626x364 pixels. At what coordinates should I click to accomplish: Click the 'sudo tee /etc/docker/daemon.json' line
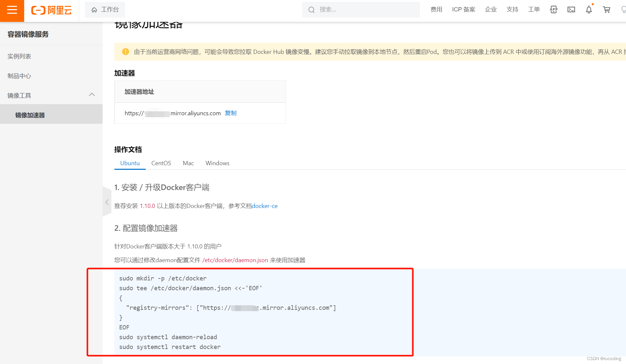point(190,288)
